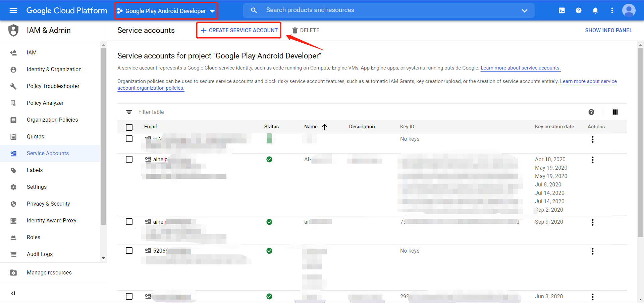Open actions menu for first No keys row
The width and height of the screenshot is (644, 303).
(x=593, y=139)
